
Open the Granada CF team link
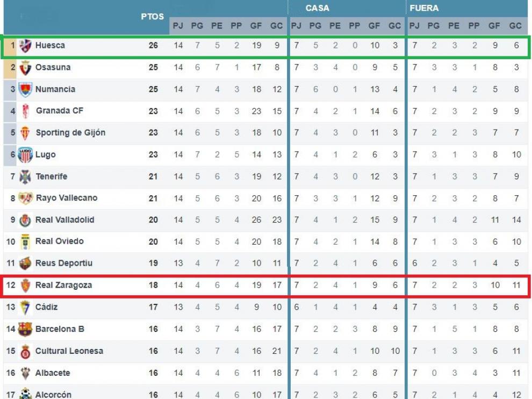(x=60, y=111)
